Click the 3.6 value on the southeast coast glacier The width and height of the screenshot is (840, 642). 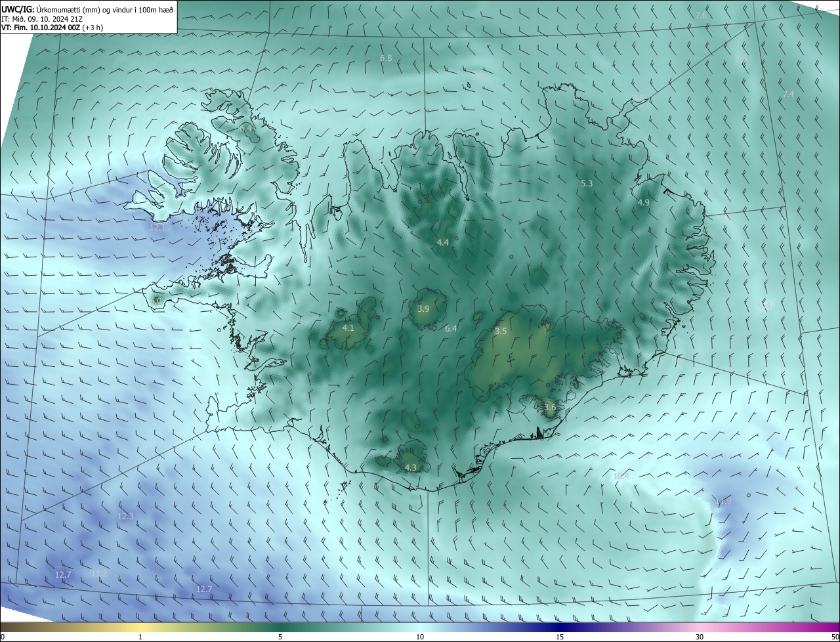550,408
